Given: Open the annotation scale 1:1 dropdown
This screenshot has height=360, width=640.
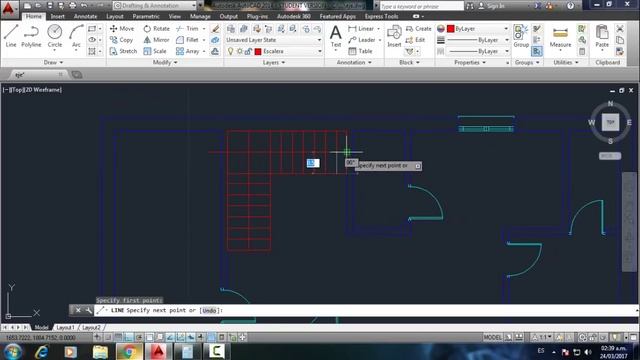Looking at the screenshot, I should tap(542, 337).
